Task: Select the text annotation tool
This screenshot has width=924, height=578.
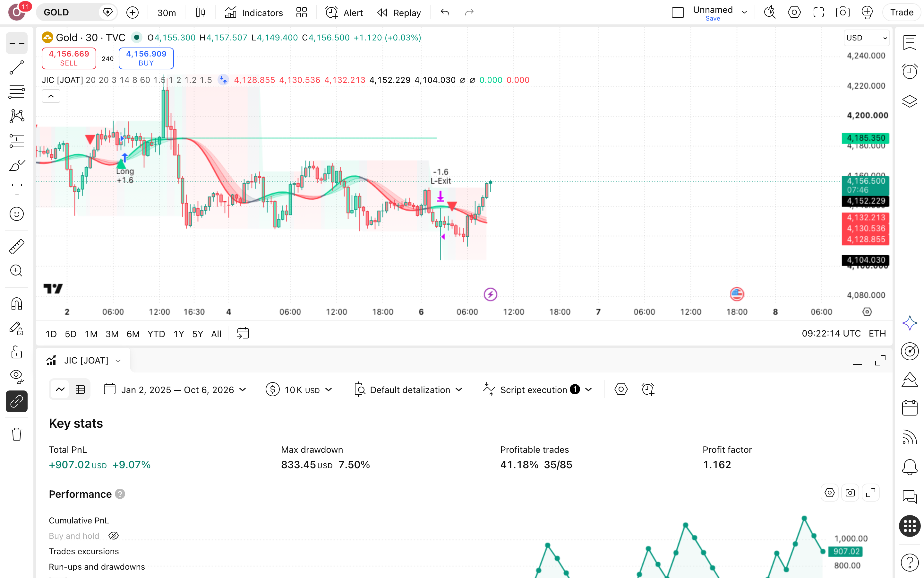Action: 16,189
